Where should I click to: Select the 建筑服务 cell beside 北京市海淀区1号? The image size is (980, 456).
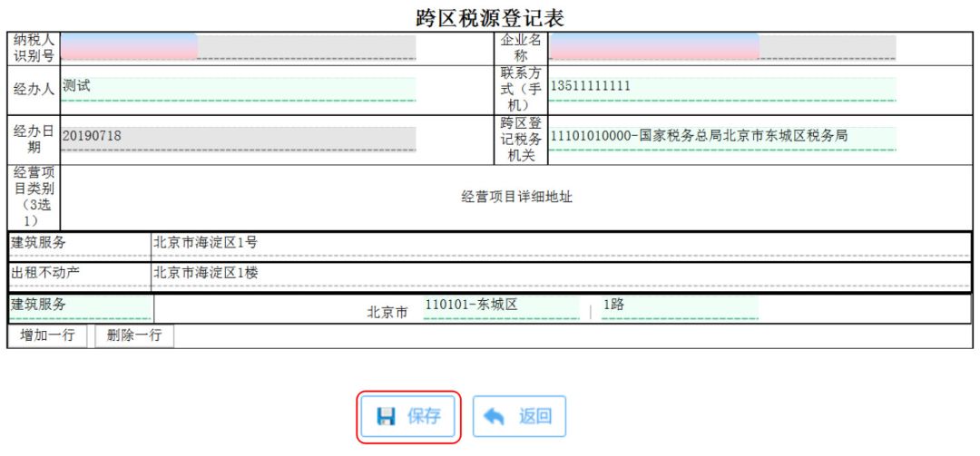(x=80, y=246)
